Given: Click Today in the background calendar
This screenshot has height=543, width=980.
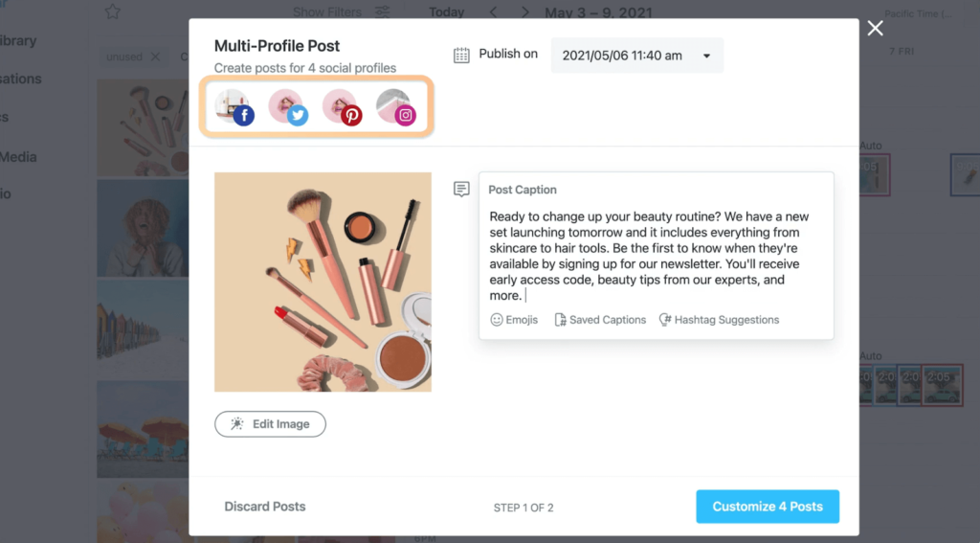Looking at the screenshot, I should 446,11.
